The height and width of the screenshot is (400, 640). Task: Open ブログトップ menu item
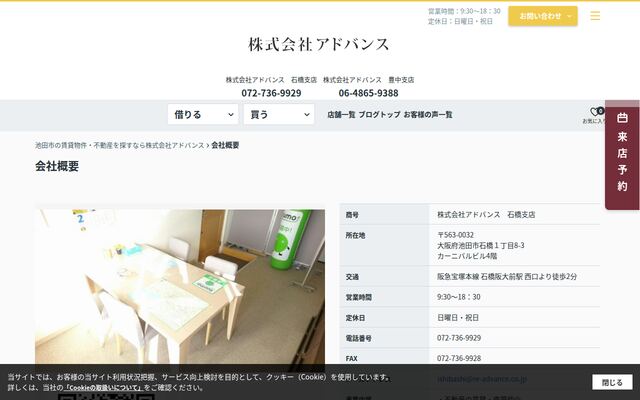(380, 115)
